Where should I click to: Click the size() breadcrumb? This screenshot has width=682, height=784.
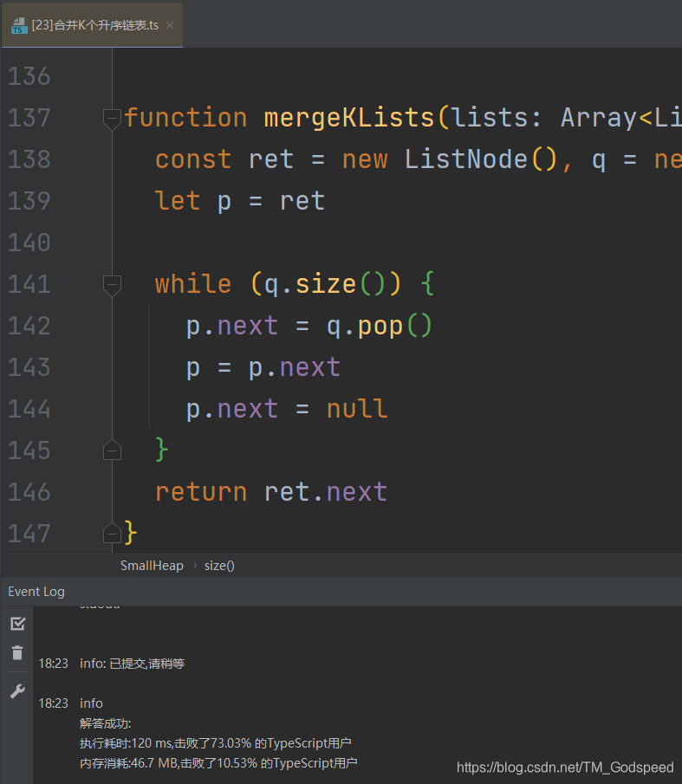pos(219,566)
